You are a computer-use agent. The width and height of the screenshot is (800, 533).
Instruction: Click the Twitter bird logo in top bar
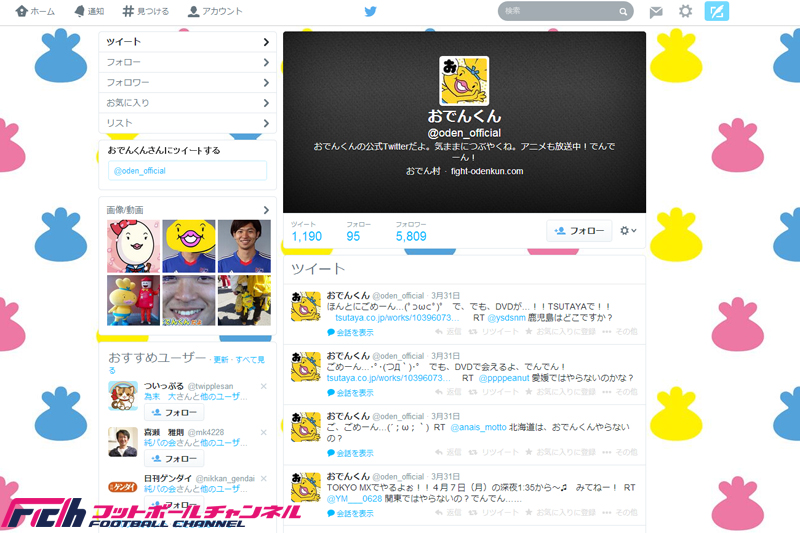point(371,12)
